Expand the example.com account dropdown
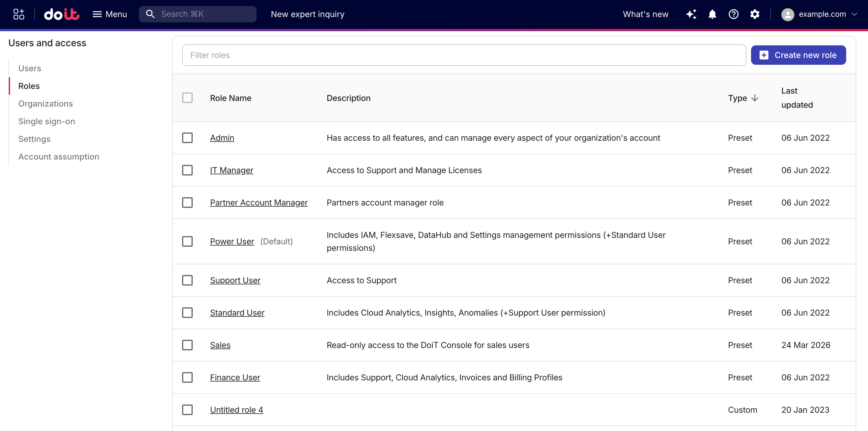 point(854,14)
